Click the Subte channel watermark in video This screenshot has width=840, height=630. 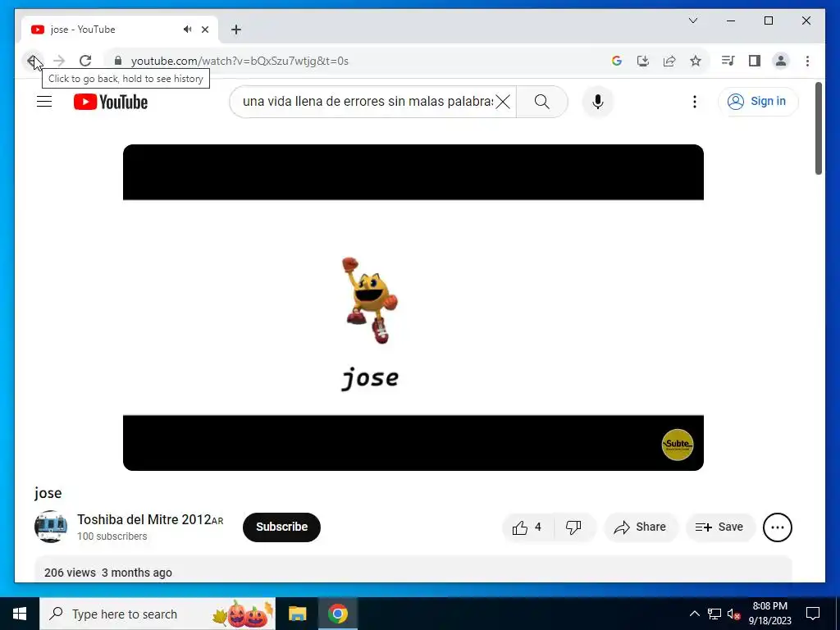point(677,444)
